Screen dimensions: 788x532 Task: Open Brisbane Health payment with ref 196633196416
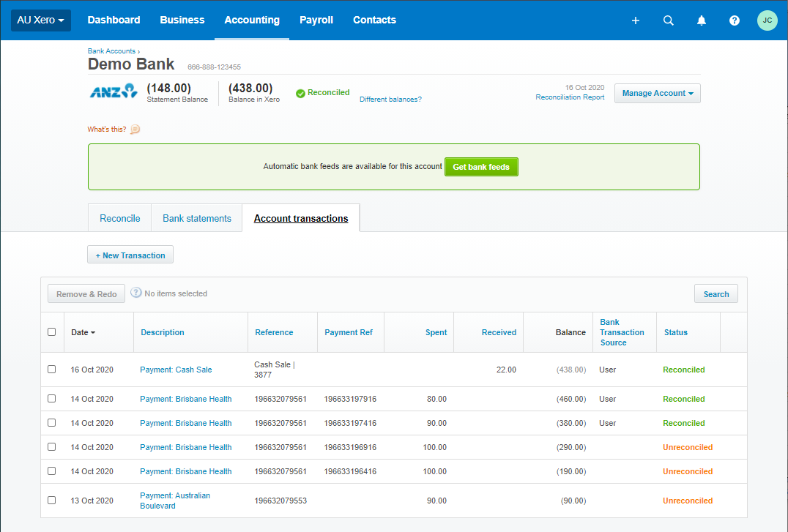[186, 471]
